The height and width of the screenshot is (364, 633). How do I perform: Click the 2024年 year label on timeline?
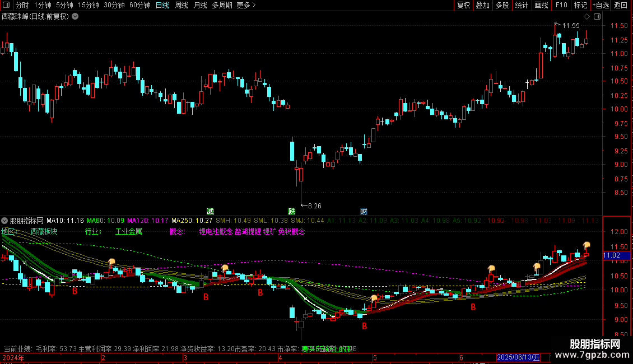coord(13,358)
